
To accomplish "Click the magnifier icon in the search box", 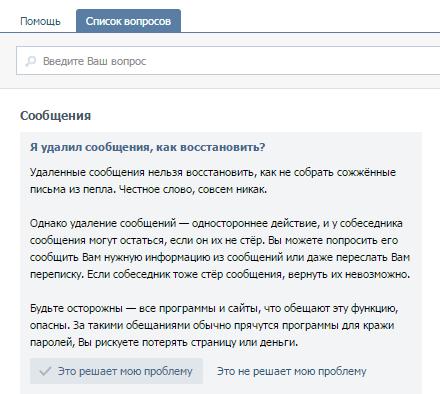I will (x=31, y=61).
